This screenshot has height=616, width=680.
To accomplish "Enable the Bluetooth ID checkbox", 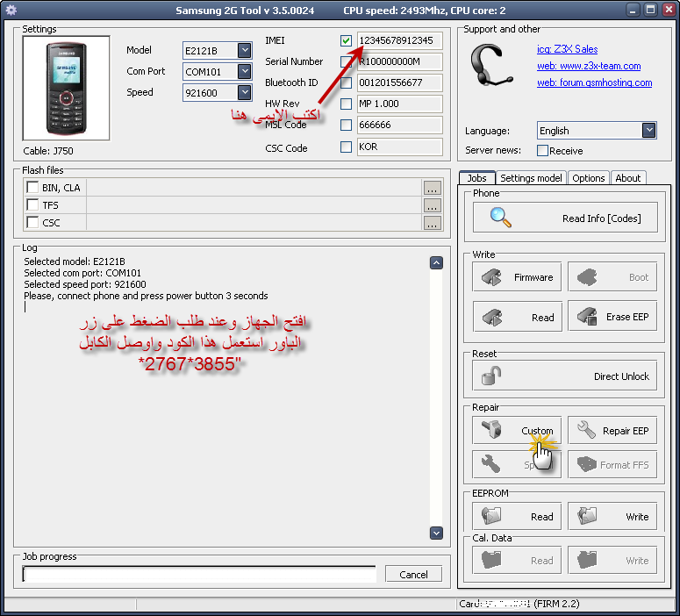I will pos(346,82).
